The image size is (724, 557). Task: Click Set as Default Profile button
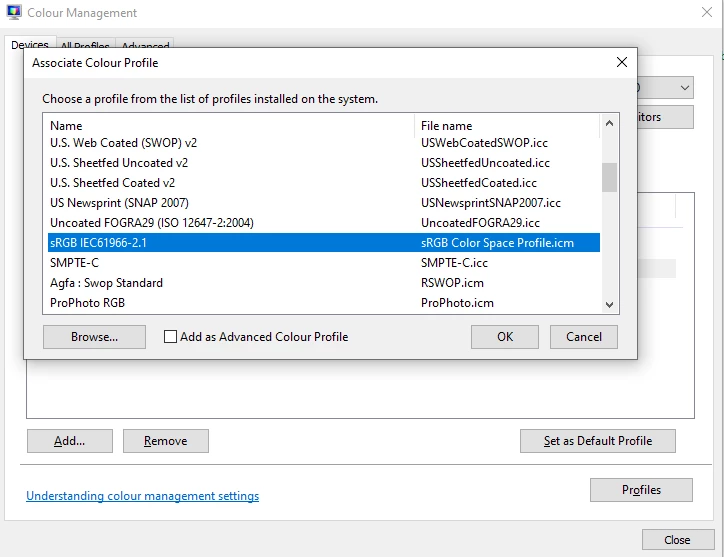click(597, 441)
